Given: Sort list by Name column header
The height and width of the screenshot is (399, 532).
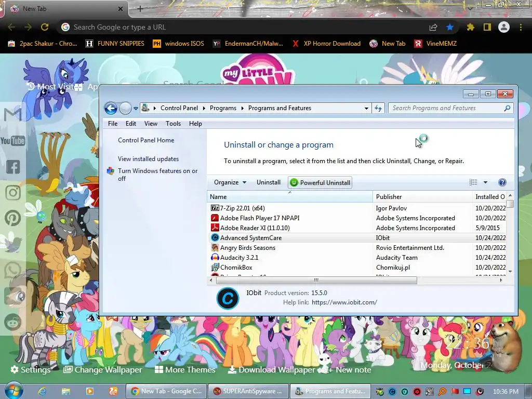Looking at the screenshot, I should click(290, 197).
